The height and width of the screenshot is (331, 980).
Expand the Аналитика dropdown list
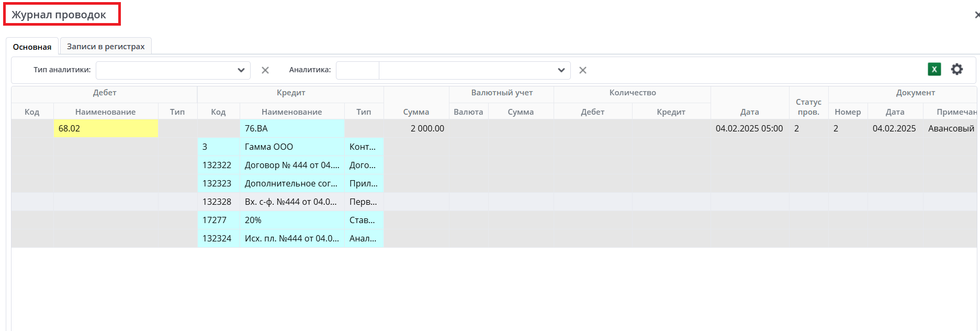tap(561, 70)
